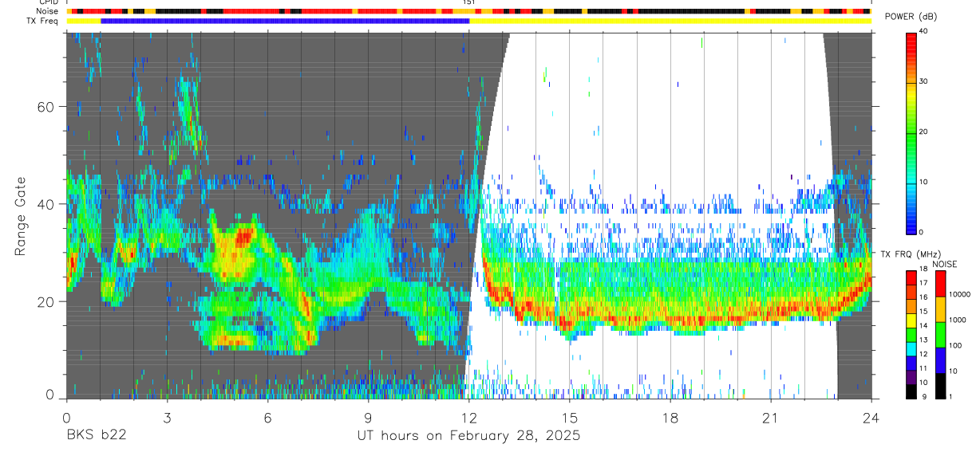Image resolution: width=980 pixels, height=452 pixels.
Task: Click the 17 value on TX FRQ legend
Action: (923, 283)
